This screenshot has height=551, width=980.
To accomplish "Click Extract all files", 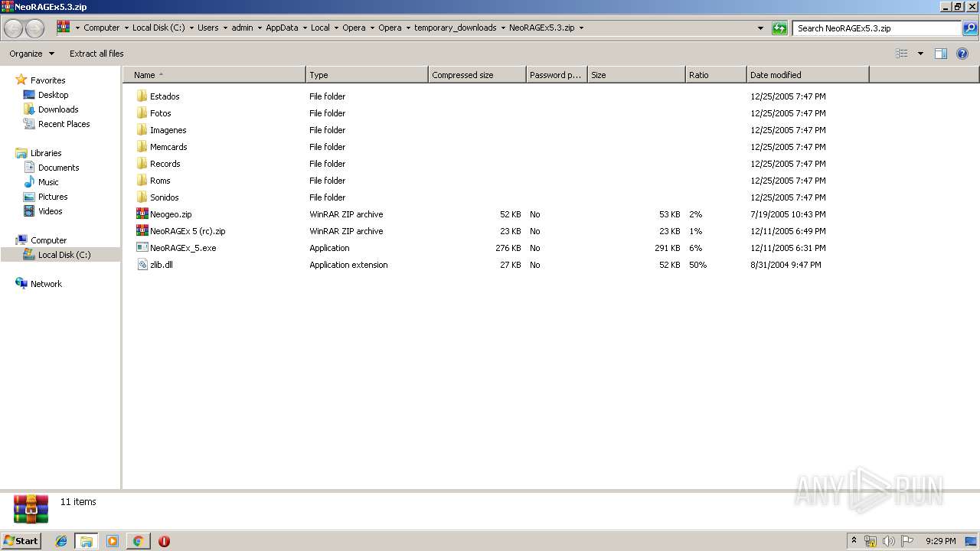I will [96, 54].
